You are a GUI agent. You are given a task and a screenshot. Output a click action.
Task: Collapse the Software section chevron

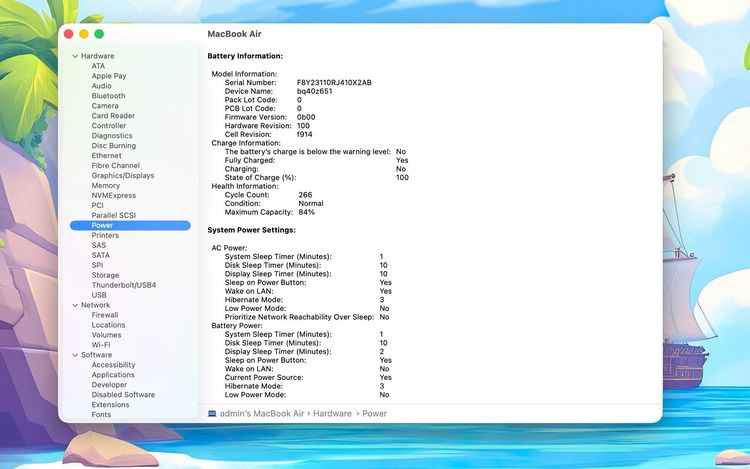75,355
